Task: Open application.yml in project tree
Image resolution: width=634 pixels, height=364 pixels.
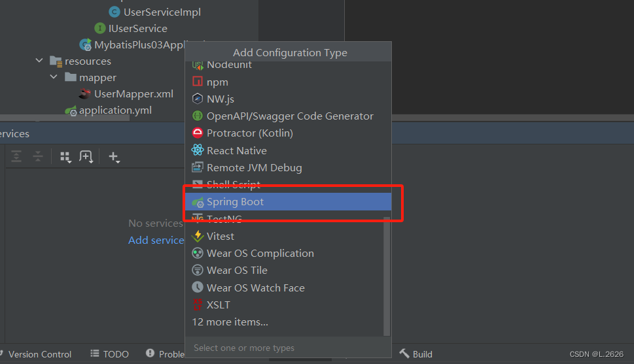Action: 115,110
